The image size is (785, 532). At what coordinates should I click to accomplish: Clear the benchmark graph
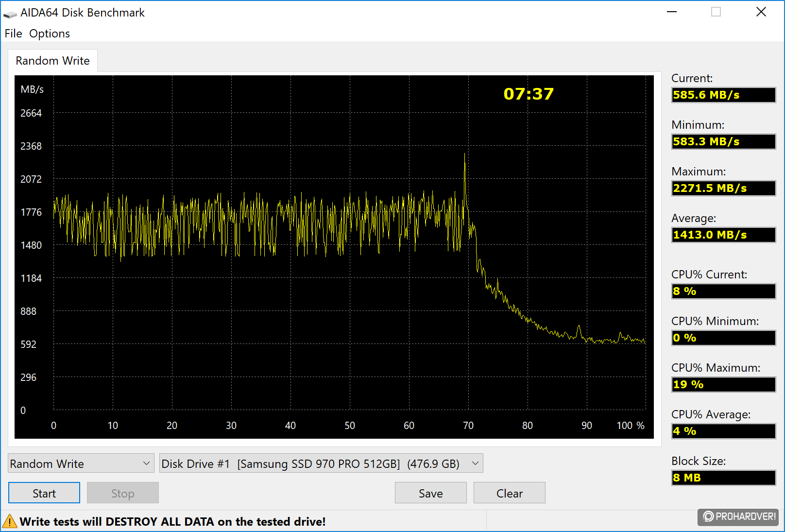click(510, 493)
